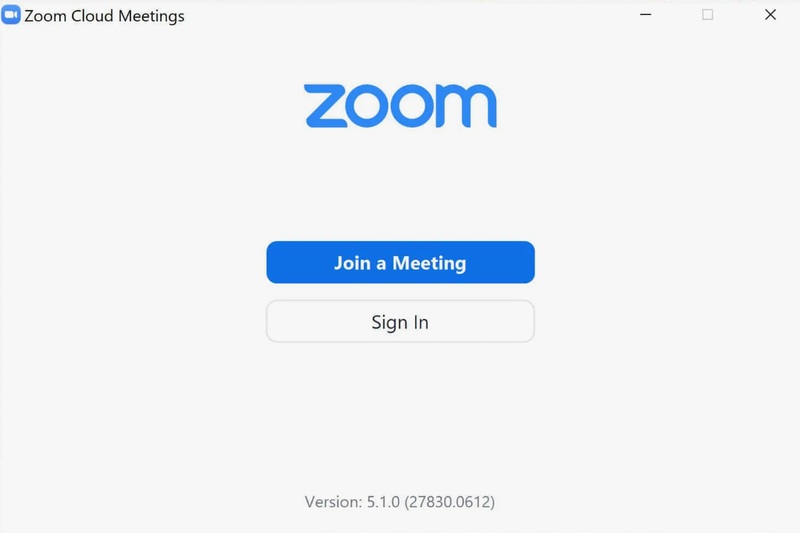800x533 pixels.
Task: Click the letter m in the zoom logo
Action: (466, 106)
